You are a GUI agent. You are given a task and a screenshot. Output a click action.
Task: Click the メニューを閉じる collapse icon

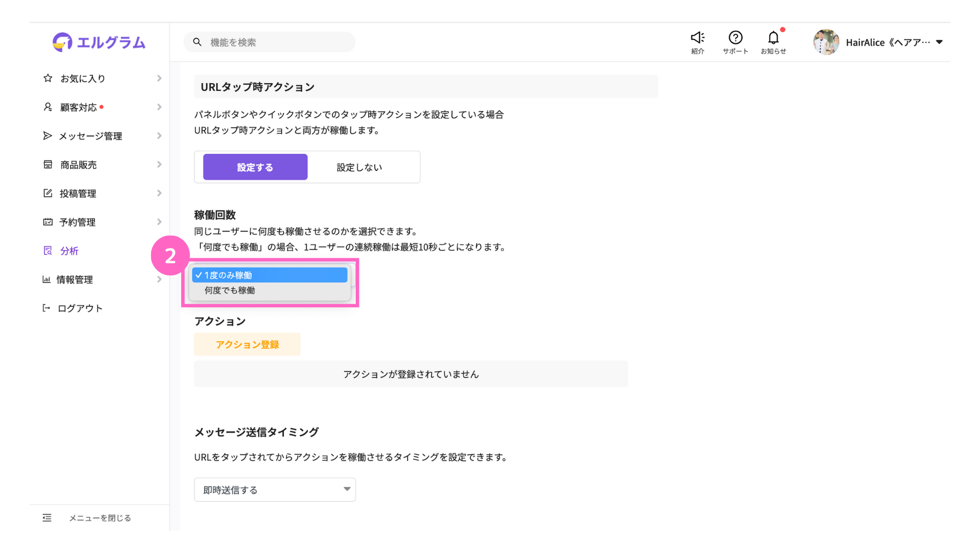[47, 518]
